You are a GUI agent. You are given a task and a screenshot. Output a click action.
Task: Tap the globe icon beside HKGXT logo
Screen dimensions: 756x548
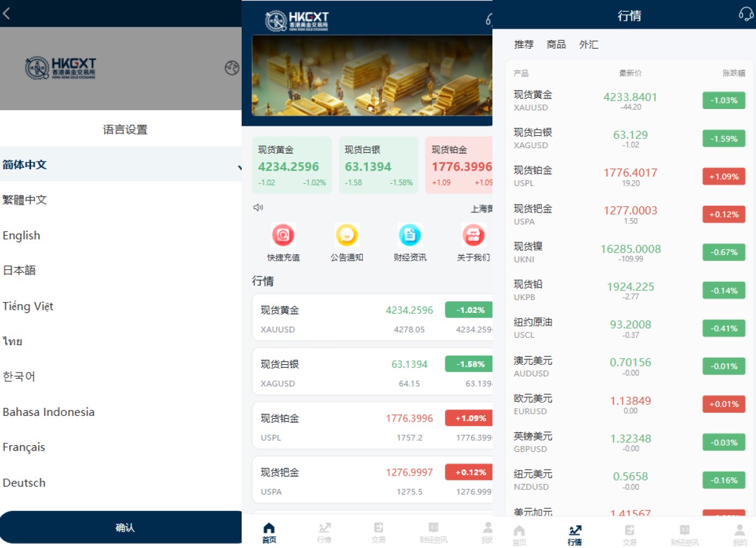[232, 68]
